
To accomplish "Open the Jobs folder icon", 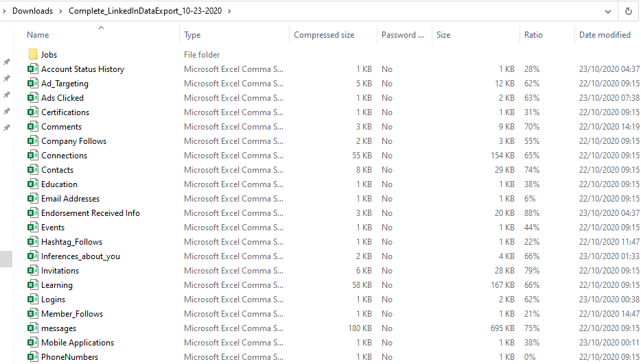I will pos(33,54).
